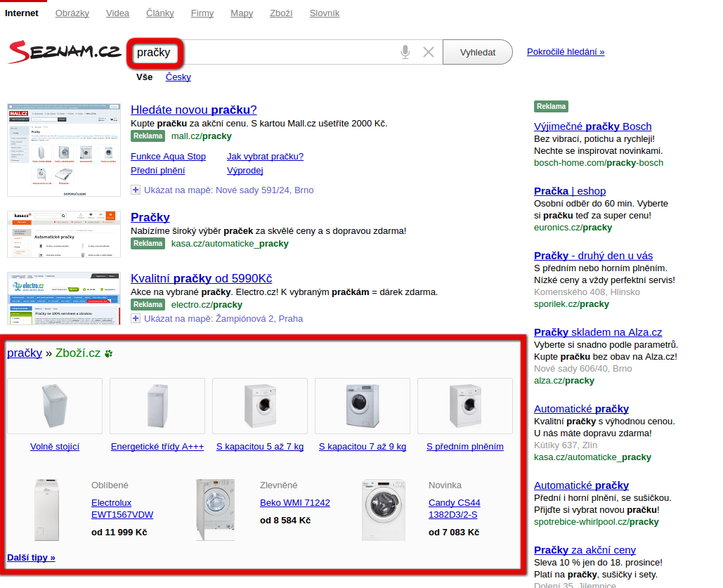Open the Výprodej sublink
The width and height of the screenshot is (723, 588).
pyautogui.click(x=245, y=171)
